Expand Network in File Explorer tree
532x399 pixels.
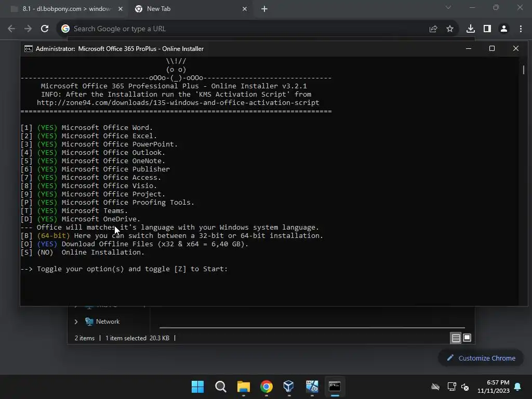click(x=76, y=322)
